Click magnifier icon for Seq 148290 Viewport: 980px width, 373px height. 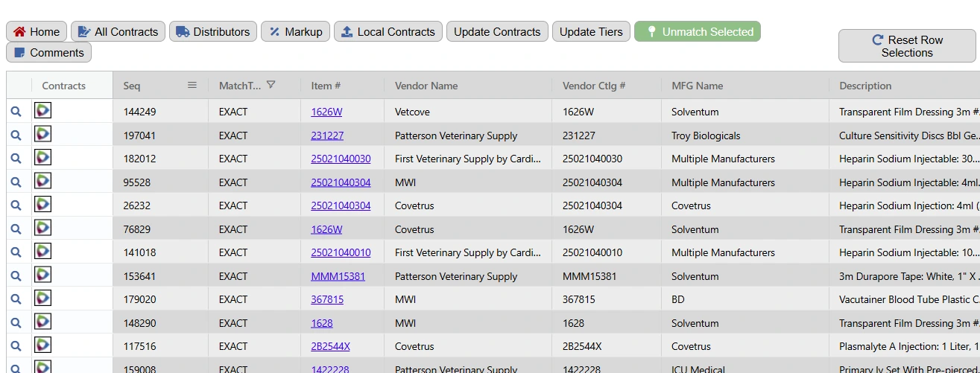pyautogui.click(x=16, y=323)
